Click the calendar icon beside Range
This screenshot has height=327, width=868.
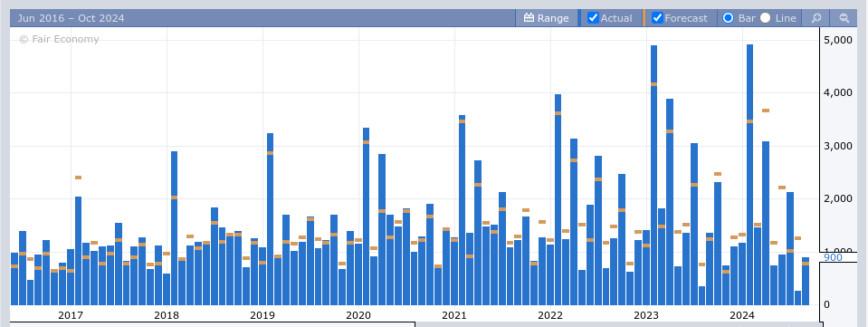click(529, 18)
